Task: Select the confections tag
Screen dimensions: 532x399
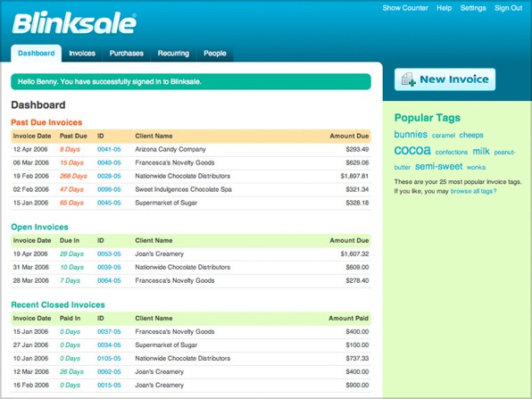Action: pyautogui.click(x=452, y=152)
